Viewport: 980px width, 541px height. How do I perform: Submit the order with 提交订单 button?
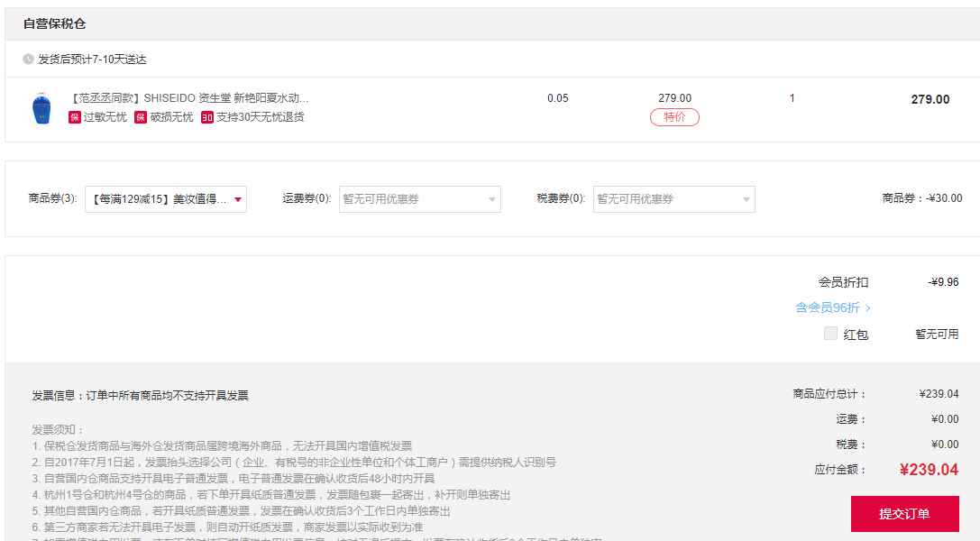904,514
